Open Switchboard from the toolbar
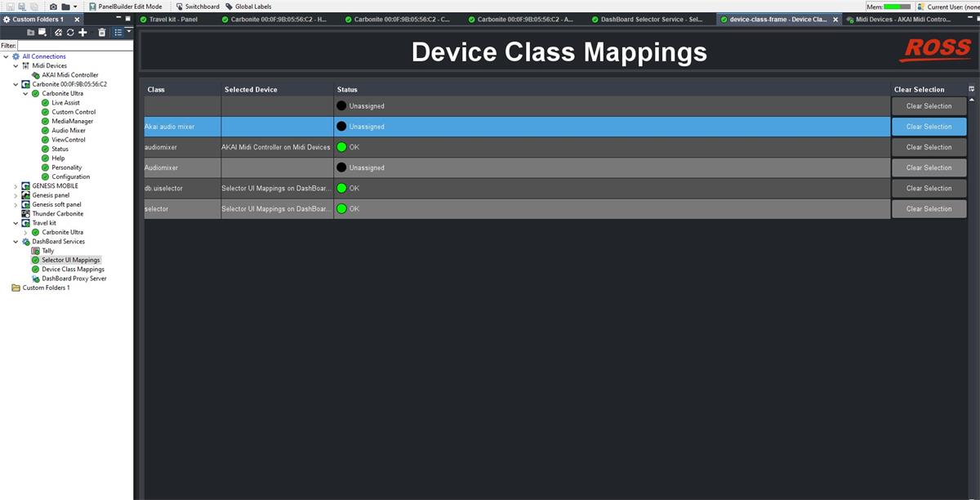 tap(197, 6)
